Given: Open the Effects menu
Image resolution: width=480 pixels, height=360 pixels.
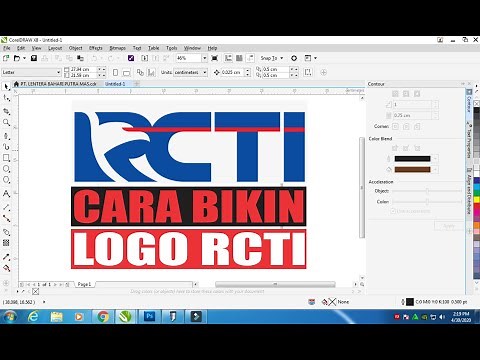Looking at the screenshot, I should click(x=96, y=48).
